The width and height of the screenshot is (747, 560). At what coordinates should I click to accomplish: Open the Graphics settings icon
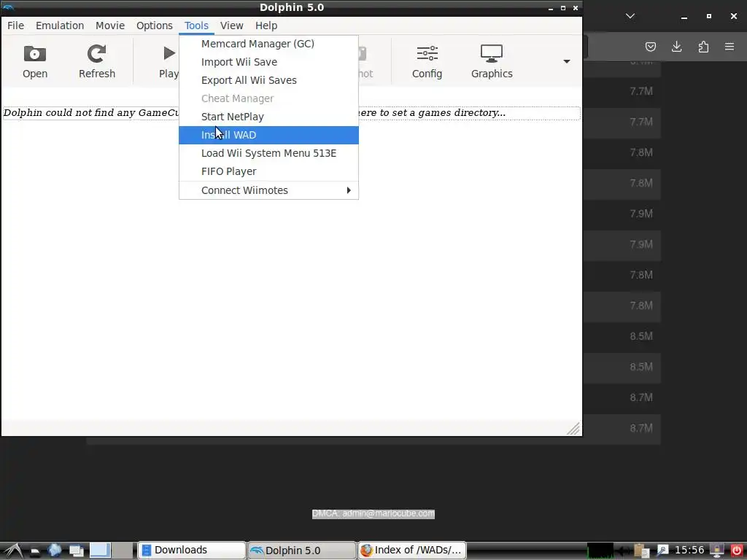492,61
